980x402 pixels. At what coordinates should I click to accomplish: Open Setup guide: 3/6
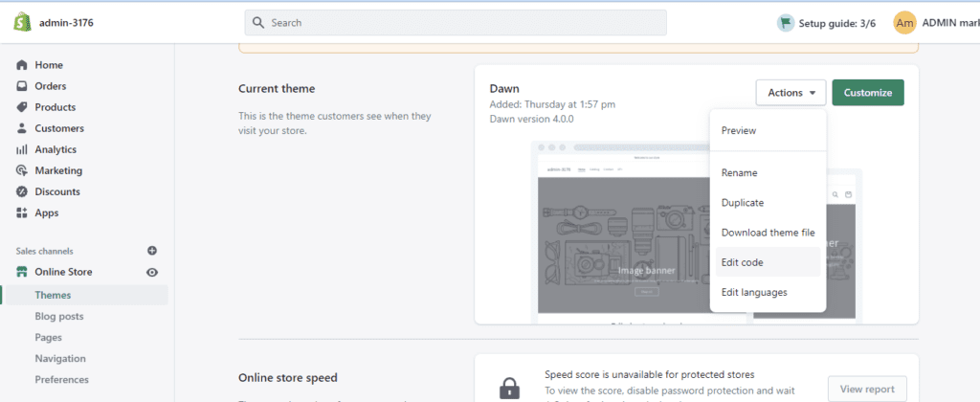(x=836, y=24)
